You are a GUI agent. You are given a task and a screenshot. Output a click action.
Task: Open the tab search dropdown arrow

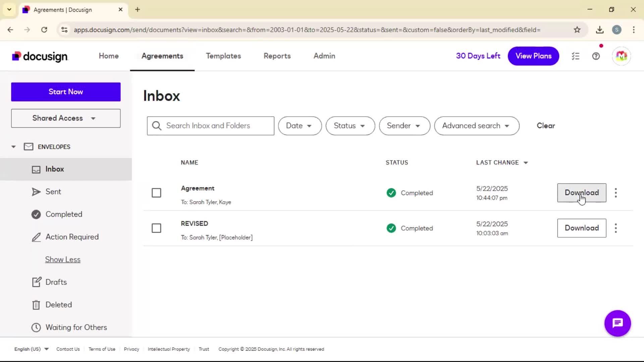coord(9,9)
